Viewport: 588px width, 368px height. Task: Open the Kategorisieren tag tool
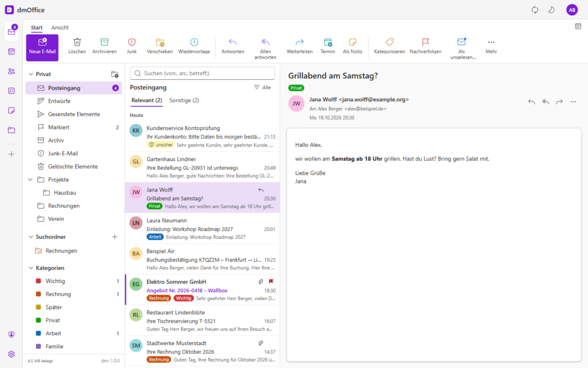click(389, 47)
